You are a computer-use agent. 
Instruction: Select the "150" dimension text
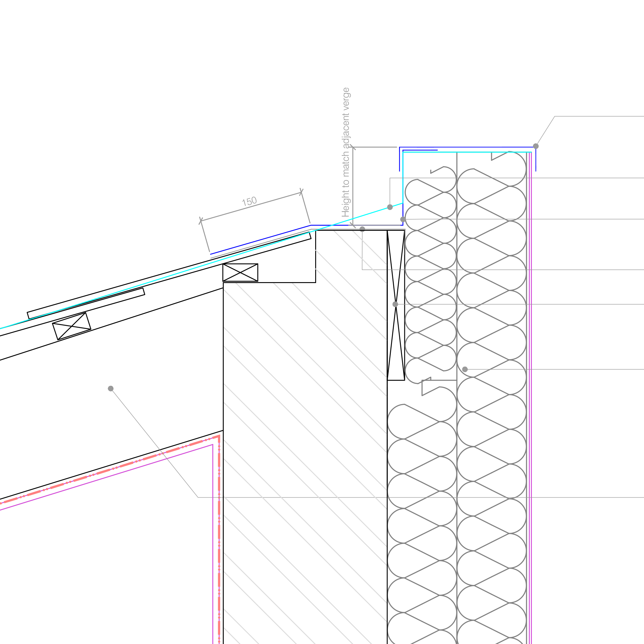pos(249,201)
